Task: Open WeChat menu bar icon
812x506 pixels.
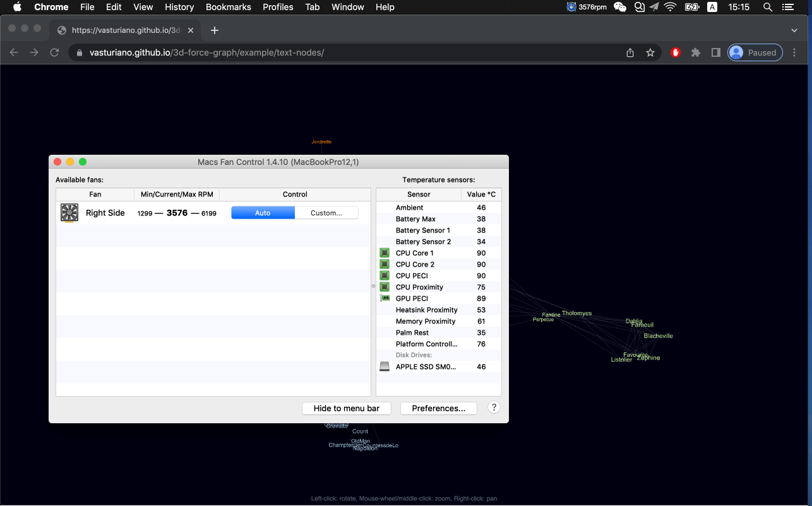Action: pyautogui.click(x=620, y=7)
